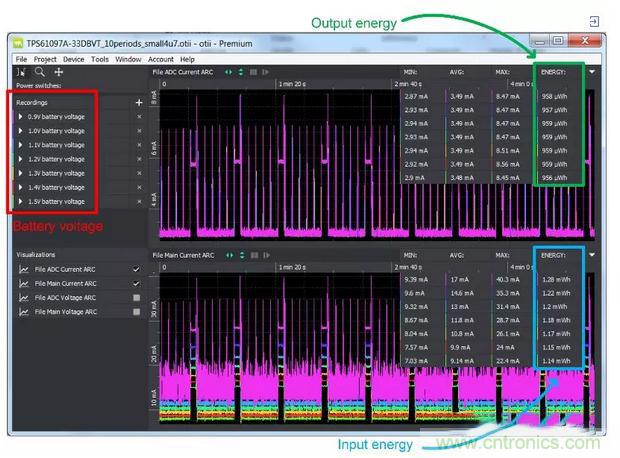Viewport: 620px width, 458px height.
Task: Open the Device menu
Action: tap(73, 59)
